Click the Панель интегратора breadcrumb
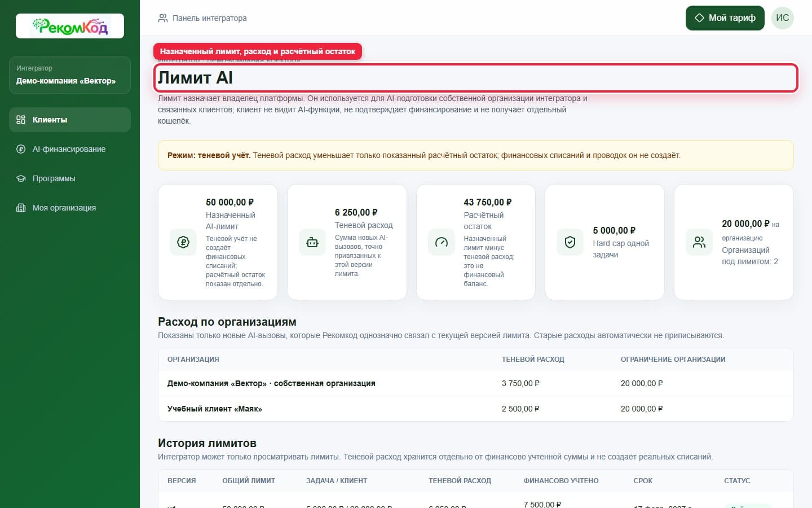 [209, 18]
